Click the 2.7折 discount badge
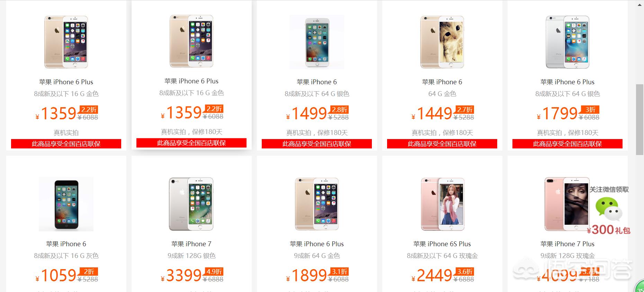This screenshot has width=644, height=292. click(x=465, y=110)
